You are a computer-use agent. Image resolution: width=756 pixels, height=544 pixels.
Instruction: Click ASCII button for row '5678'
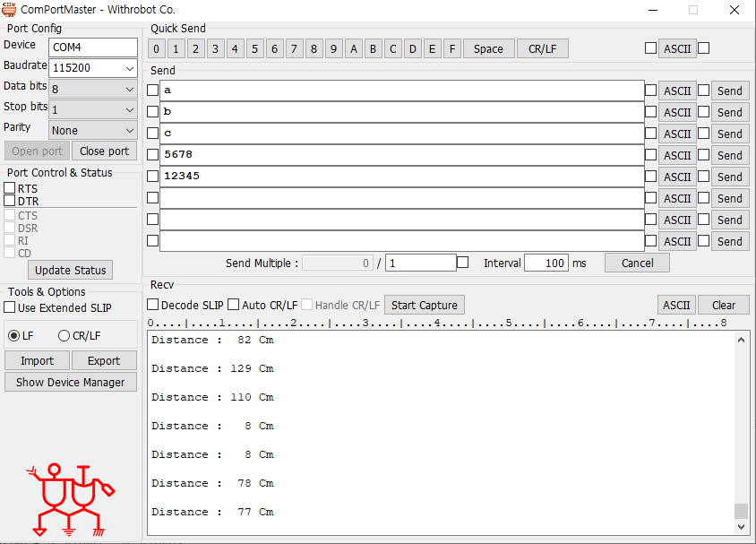tap(677, 155)
